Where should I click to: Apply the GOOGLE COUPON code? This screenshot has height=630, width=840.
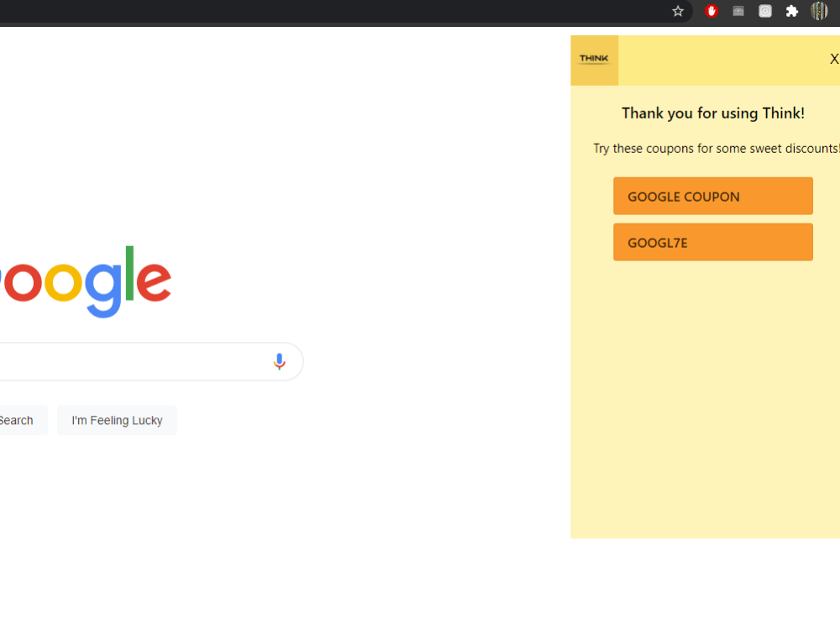(713, 196)
